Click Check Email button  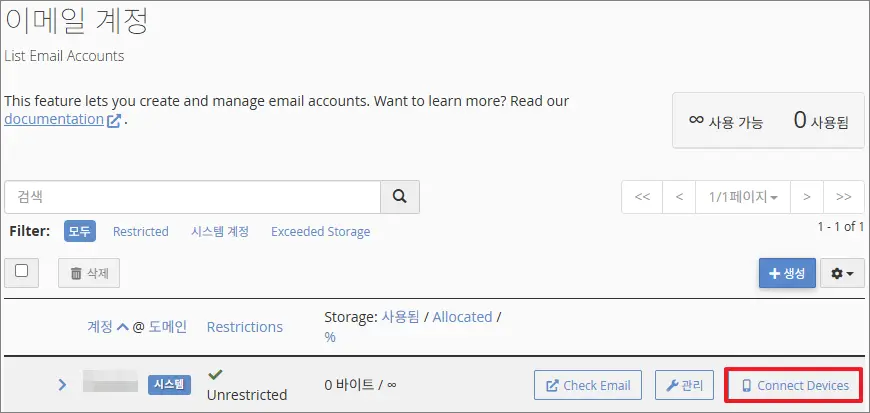tap(588, 386)
